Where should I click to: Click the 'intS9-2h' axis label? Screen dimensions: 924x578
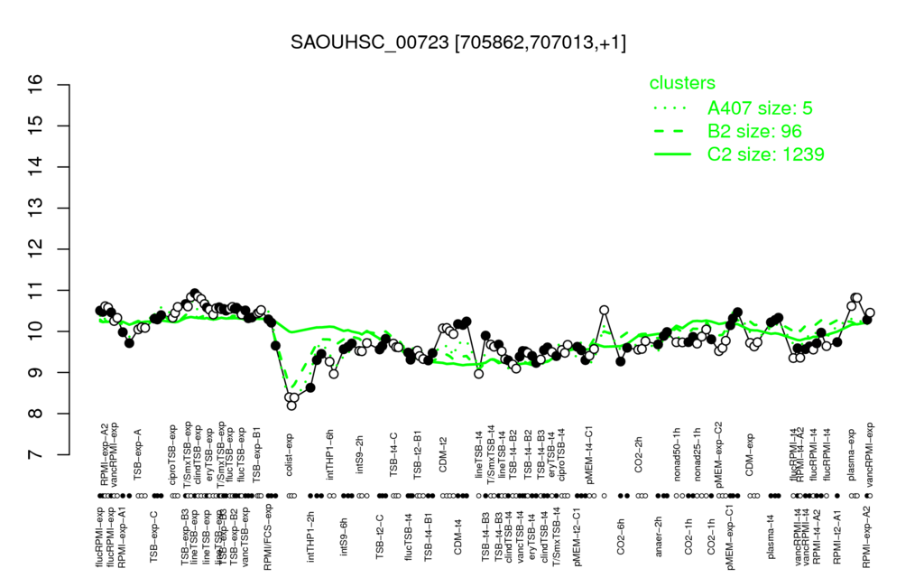(x=360, y=455)
